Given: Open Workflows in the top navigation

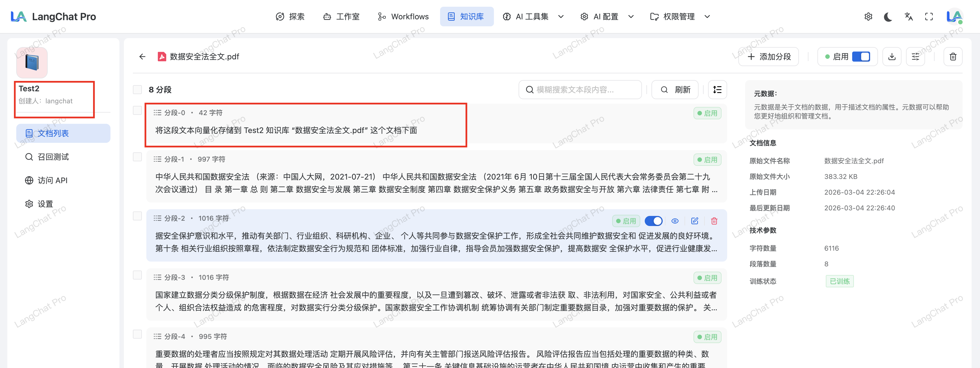Looking at the screenshot, I should point(403,17).
